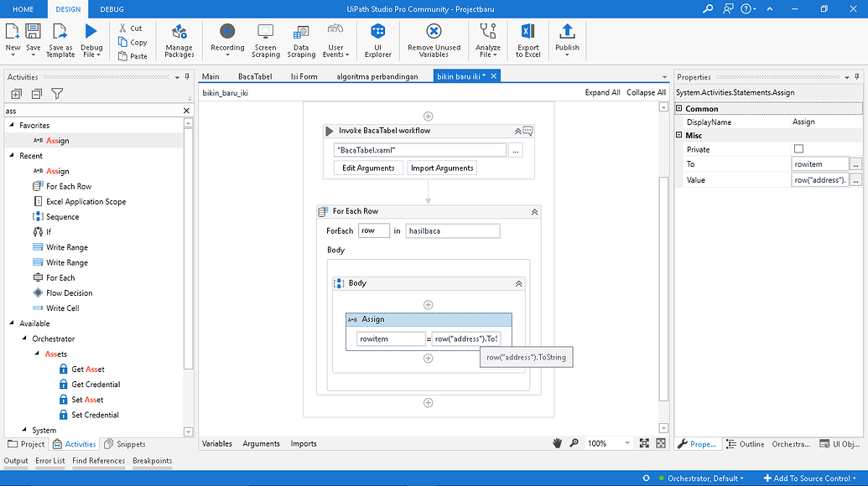Image resolution: width=868 pixels, height=486 pixels.
Task: Toggle the Private checkbox
Action: click(x=798, y=148)
